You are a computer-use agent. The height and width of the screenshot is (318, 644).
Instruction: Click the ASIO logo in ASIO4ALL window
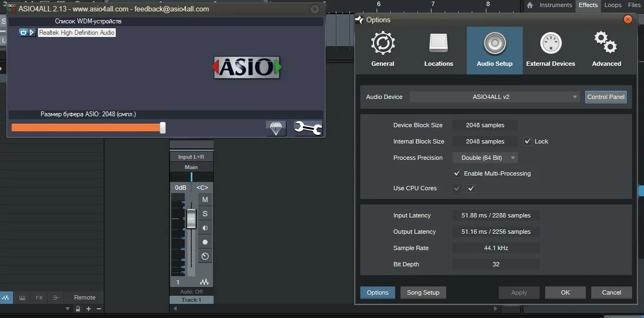247,67
